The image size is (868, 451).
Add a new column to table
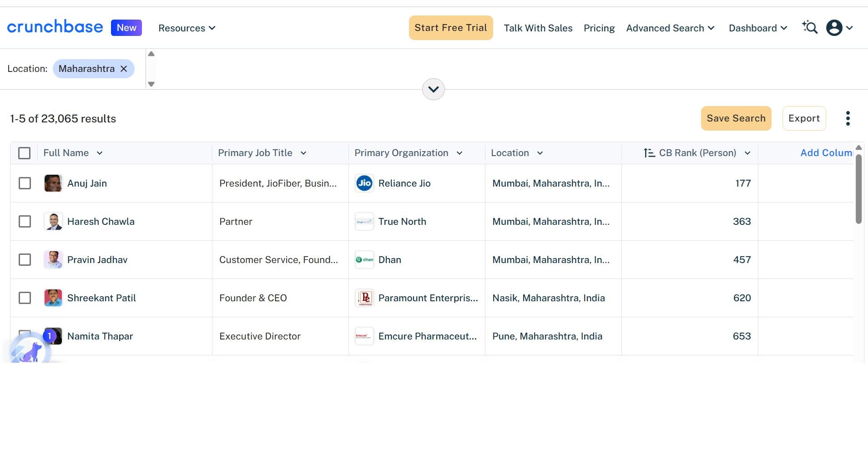(x=827, y=153)
